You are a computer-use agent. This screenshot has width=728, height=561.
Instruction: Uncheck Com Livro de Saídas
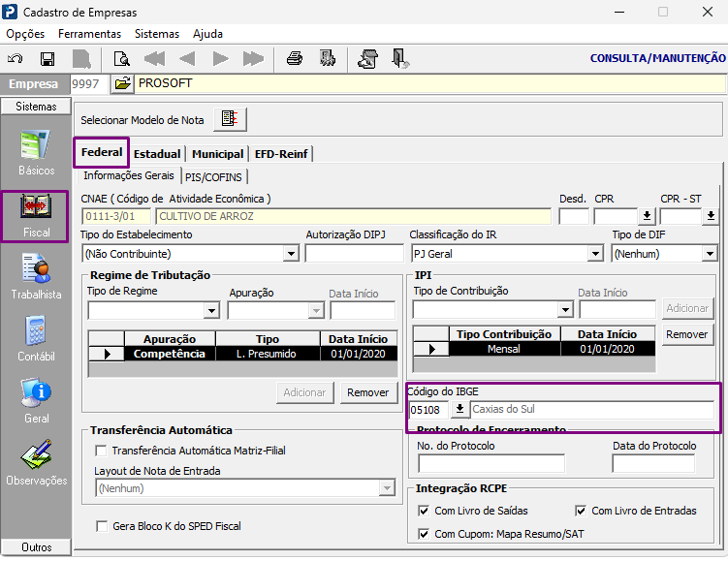[423, 511]
